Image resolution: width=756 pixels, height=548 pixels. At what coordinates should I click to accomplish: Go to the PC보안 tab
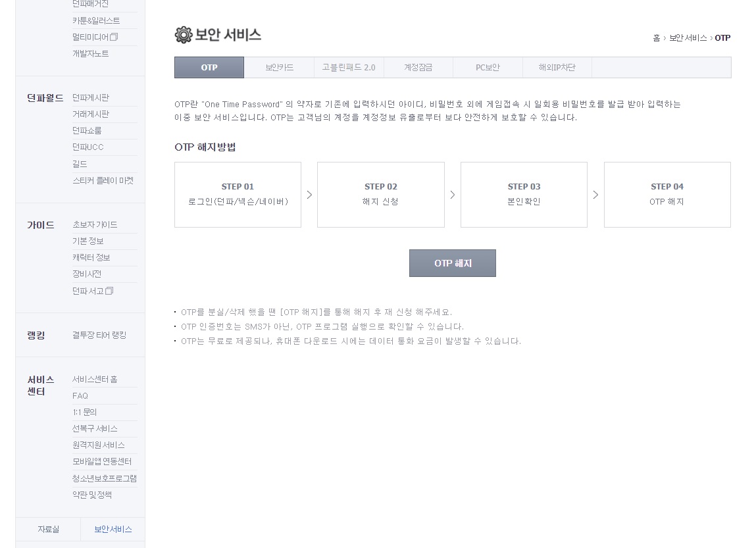[488, 68]
